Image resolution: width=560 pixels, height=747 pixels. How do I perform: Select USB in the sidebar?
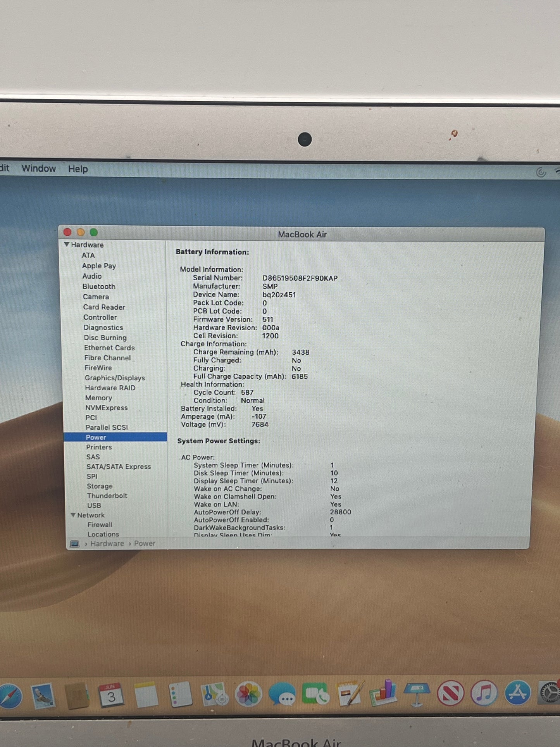94,506
